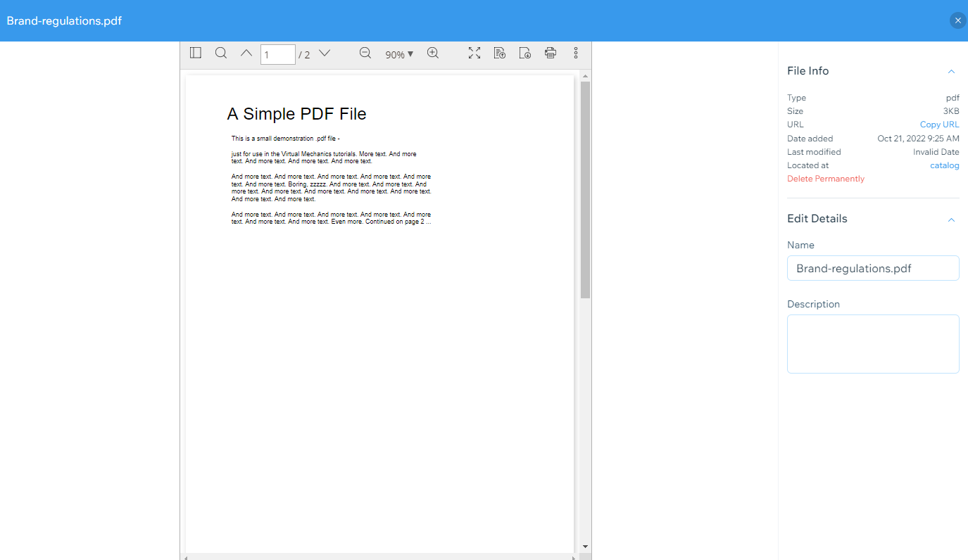Zoom out of the document
The image size is (968, 560).
click(365, 53)
